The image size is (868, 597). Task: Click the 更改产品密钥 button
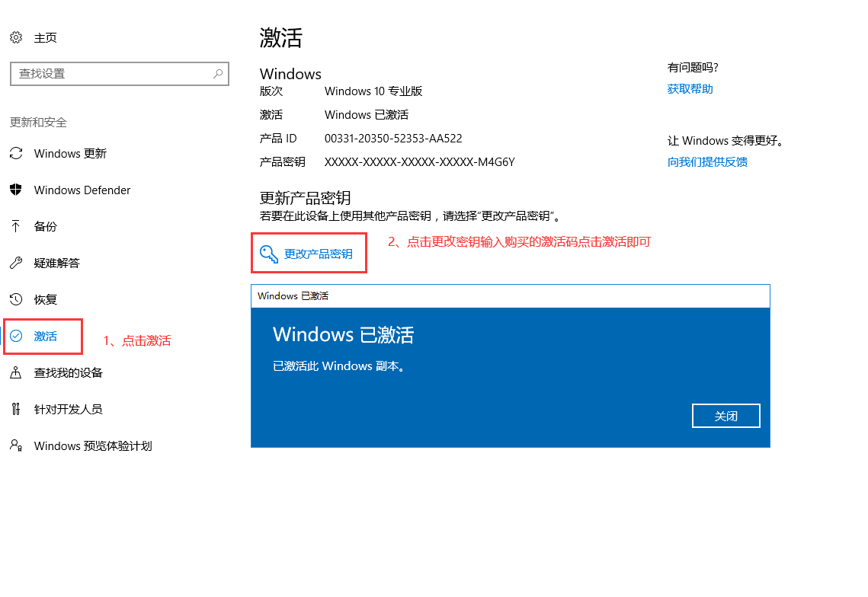(x=309, y=253)
